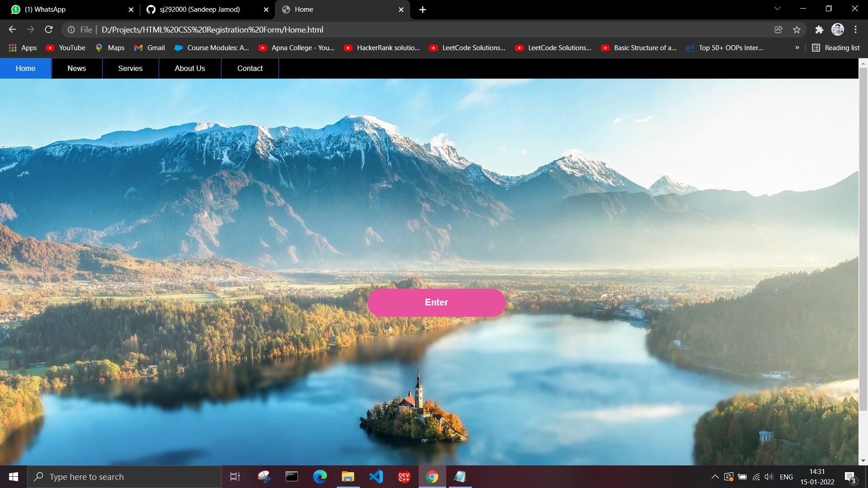Click the Windows taskbar search box
The image size is (868, 488).
[x=124, y=477]
